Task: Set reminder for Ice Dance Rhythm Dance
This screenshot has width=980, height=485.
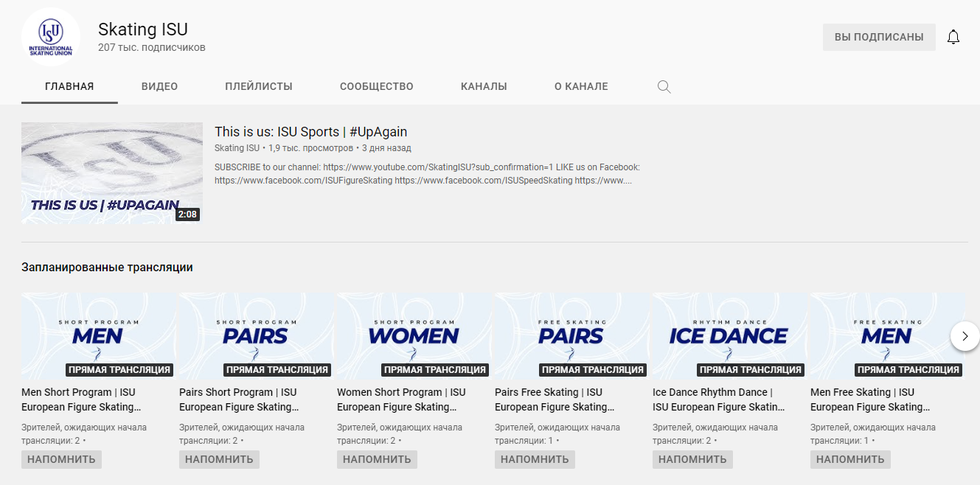Action: pyautogui.click(x=692, y=459)
